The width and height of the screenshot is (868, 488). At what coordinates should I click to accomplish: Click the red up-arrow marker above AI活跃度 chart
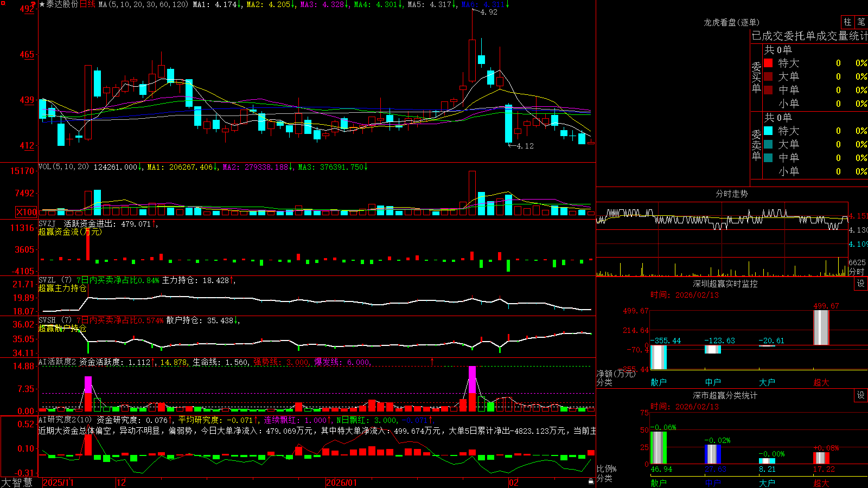pos(432,362)
